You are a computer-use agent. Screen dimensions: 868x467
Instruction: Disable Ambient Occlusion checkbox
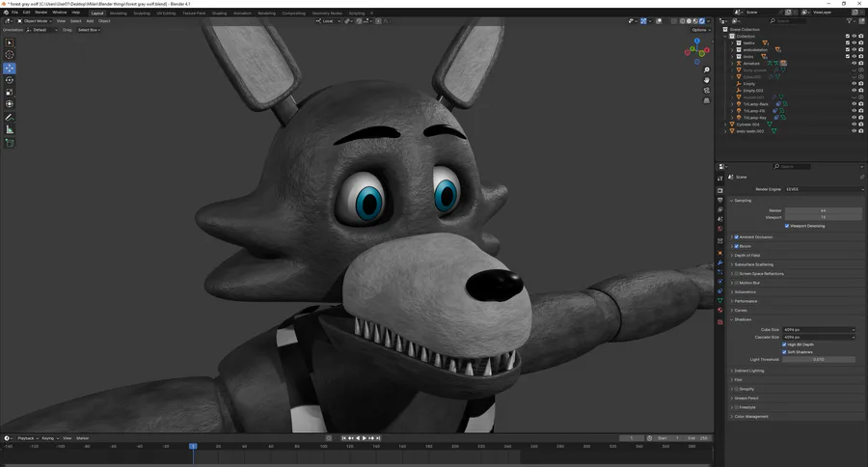pyautogui.click(x=736, y=237)
